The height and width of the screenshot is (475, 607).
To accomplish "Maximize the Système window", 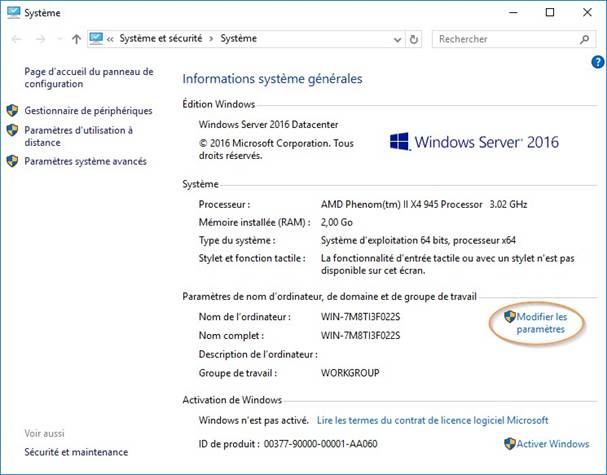I will pyautogui.click(x=550, y=12).
